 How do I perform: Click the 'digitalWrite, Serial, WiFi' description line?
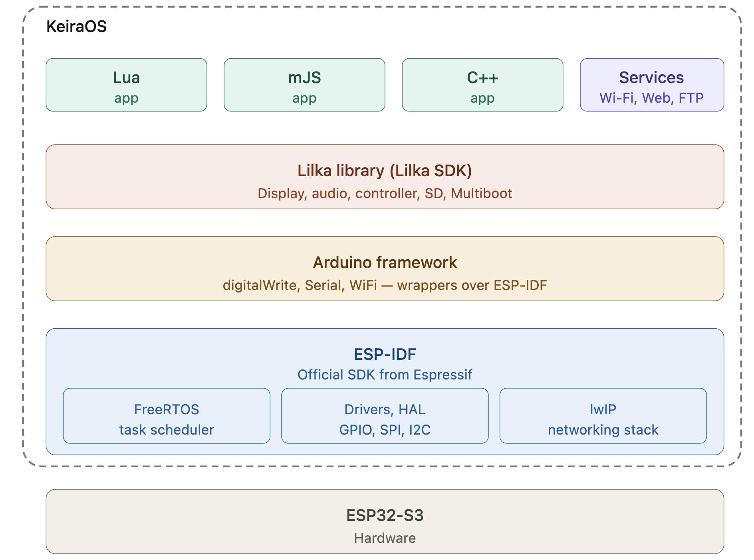385,285
